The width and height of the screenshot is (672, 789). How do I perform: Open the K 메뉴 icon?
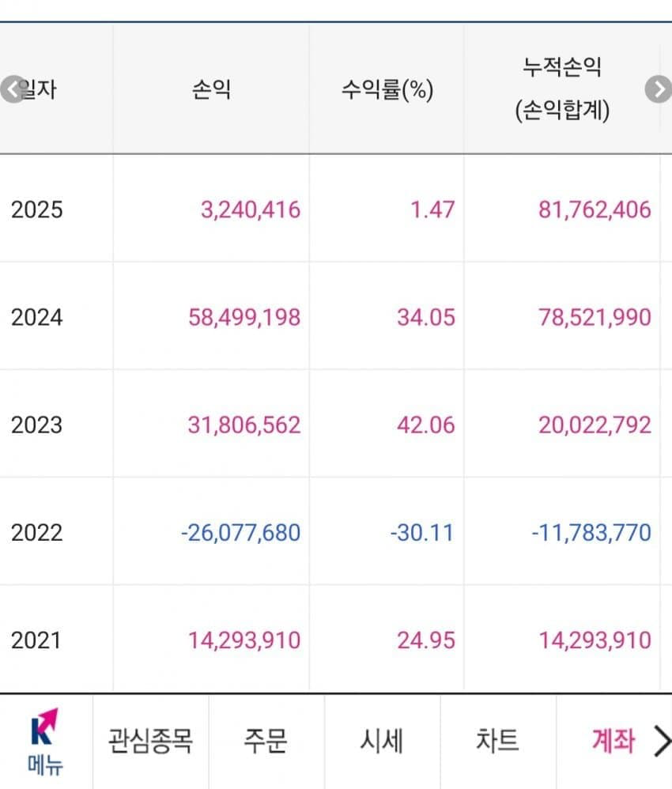[45, 742]
